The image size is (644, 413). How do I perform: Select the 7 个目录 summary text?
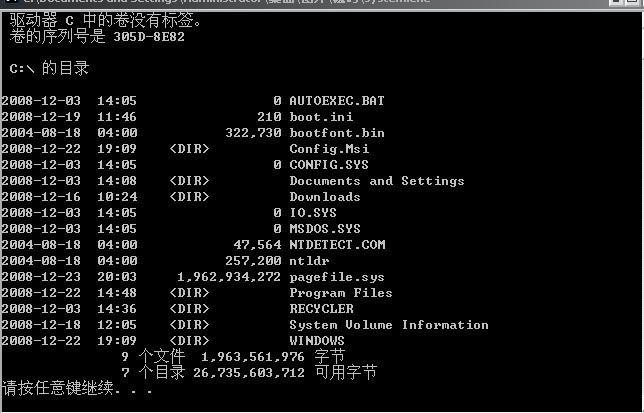(153, 372)
